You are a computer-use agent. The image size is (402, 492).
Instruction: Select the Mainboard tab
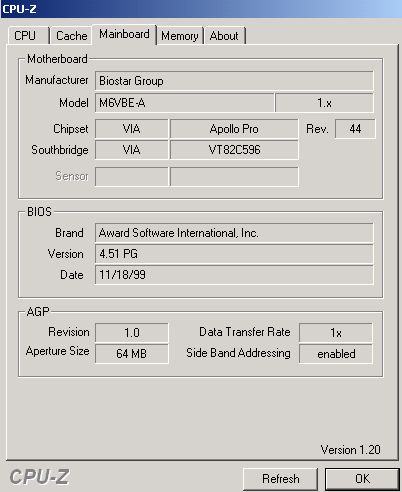pos(124,34)
